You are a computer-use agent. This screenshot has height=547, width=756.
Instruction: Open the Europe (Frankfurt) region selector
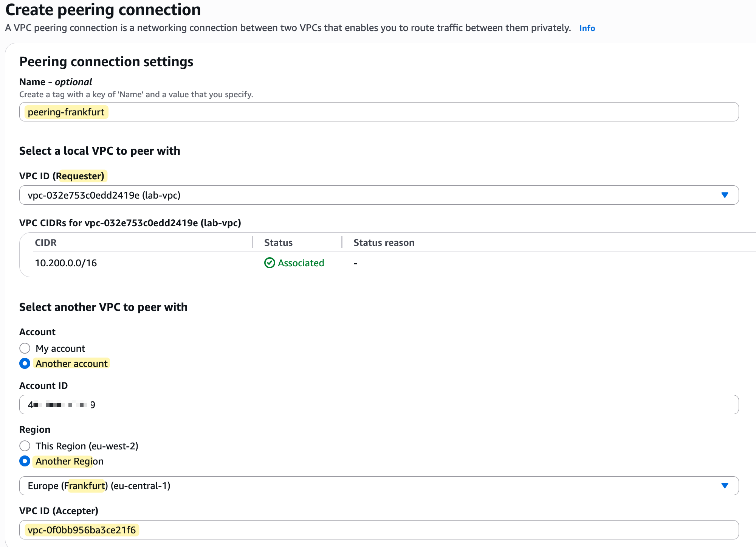(x=370, y=486)
